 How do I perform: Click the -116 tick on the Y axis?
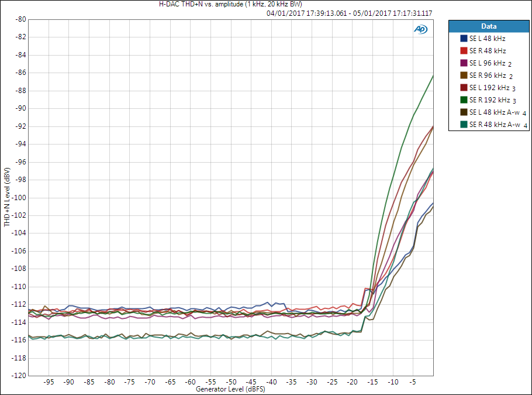click(19, 339)
